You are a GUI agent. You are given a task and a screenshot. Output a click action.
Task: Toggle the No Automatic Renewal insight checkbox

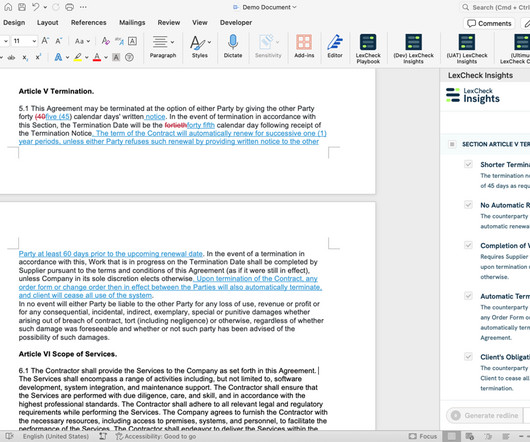[x=468, y=205]
